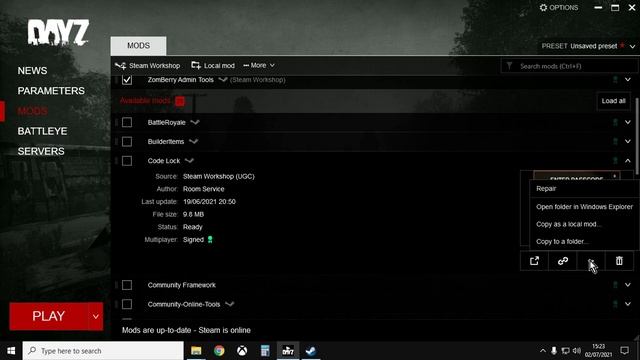This screenshot has width=640, height=360.
Task: Click the Community-Online-Tools dependency chevron icon
Action: click(229, 304)
